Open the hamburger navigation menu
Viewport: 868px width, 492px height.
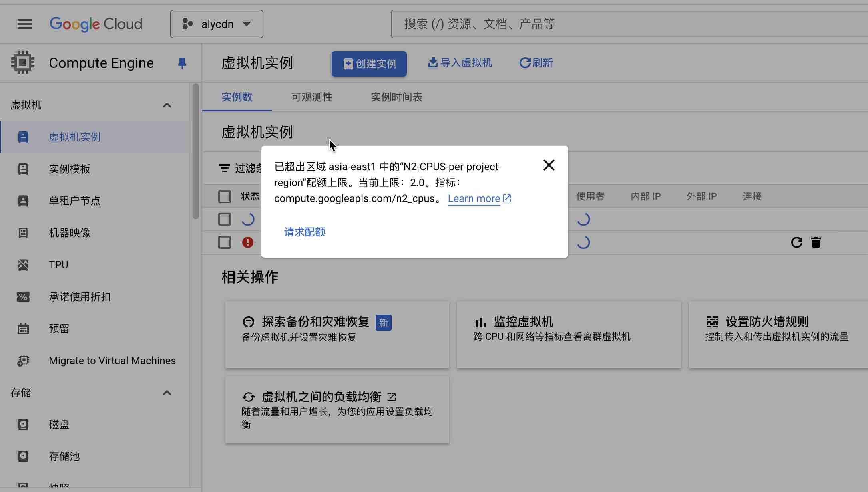25,24
